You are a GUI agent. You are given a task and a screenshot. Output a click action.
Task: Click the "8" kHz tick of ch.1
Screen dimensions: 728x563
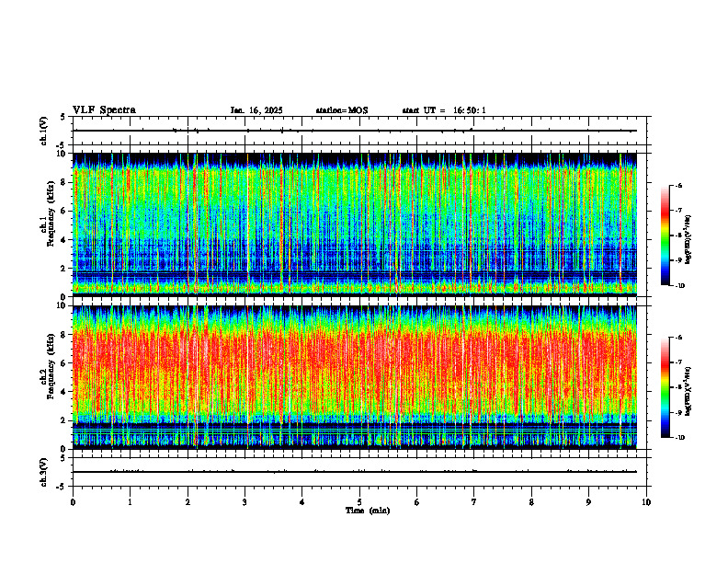(63, 182)
